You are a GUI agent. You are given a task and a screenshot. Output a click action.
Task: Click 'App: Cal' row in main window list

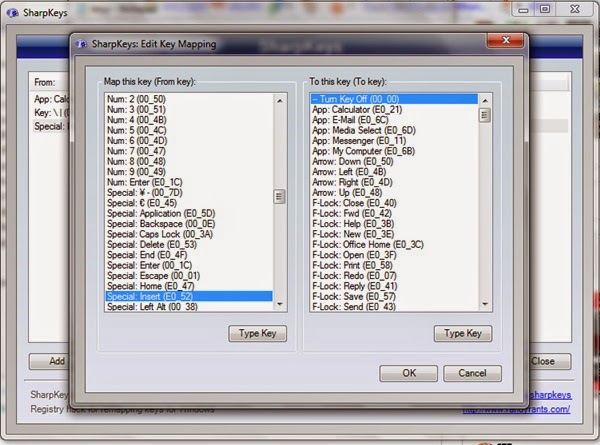pyautogui.click(x=51, y=99)
